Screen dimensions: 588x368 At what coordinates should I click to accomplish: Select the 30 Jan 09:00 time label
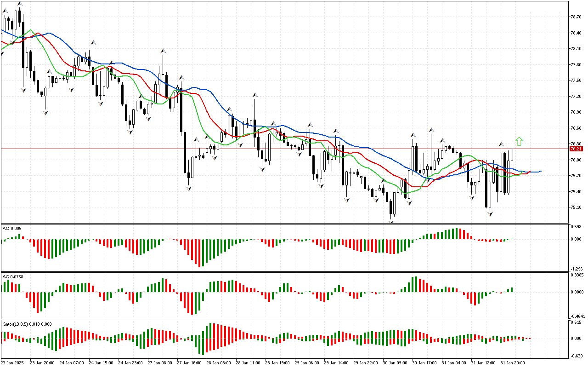pyautogui.click(x=395, y=363)
